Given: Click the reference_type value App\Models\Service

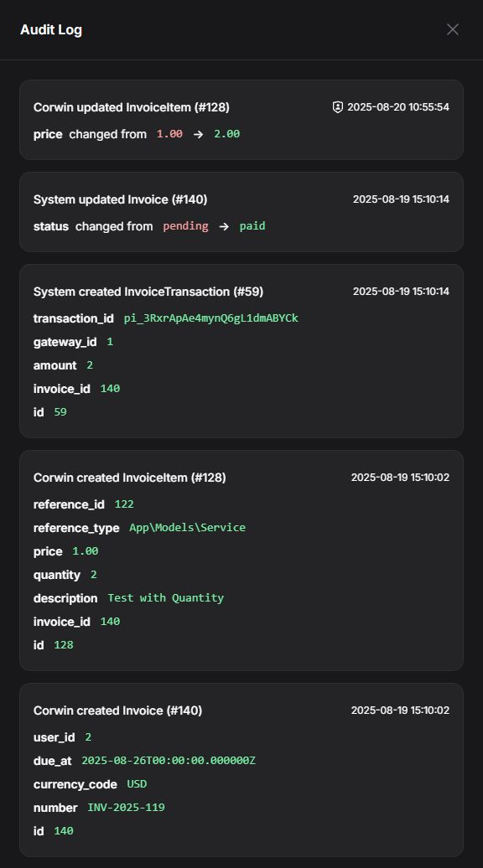Looking at the screenshot, I should (187, 528).
